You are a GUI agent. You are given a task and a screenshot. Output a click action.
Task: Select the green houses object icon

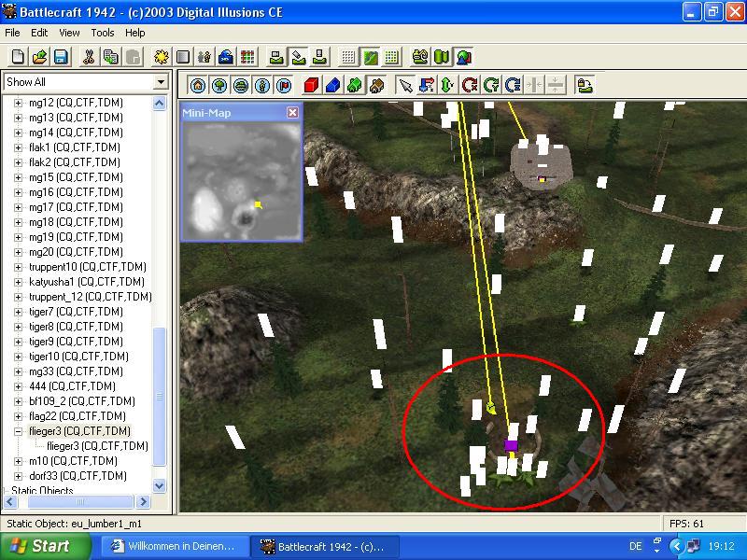click(355, 85)
